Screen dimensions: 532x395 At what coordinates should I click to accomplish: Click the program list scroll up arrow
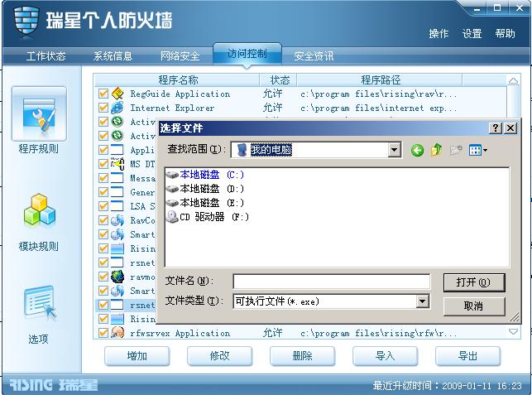[x=513, y=80]
